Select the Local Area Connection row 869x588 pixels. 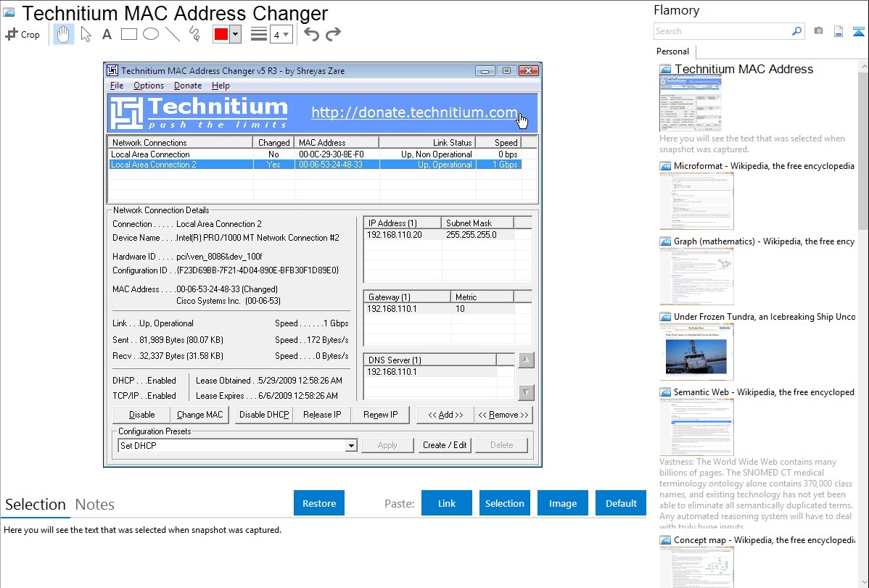tap(315, 154)
